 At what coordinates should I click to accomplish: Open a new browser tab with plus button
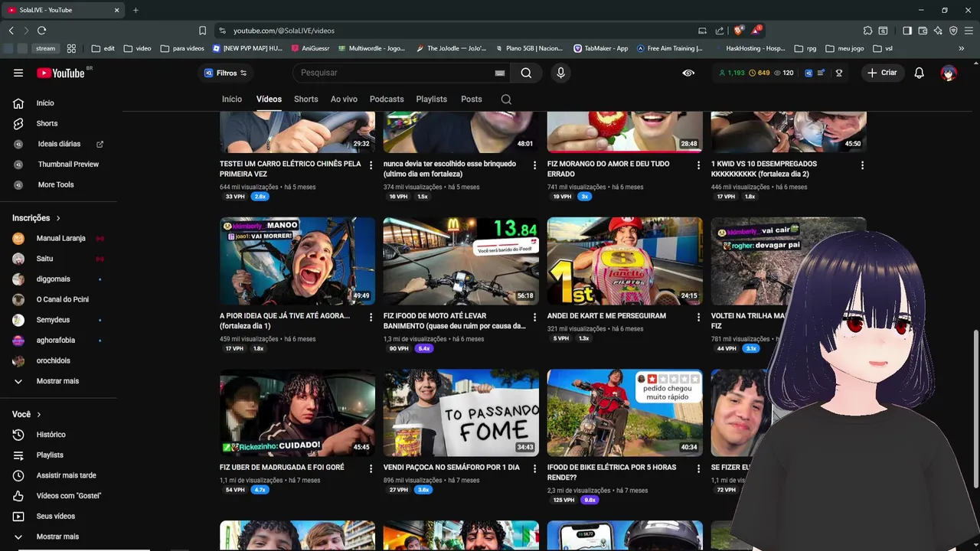point(136,10)
